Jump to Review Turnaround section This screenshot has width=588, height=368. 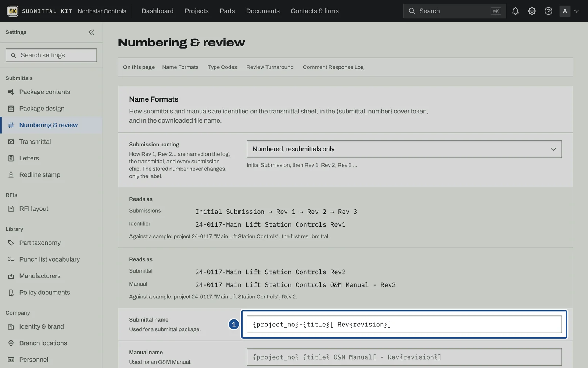click(270, 67)
